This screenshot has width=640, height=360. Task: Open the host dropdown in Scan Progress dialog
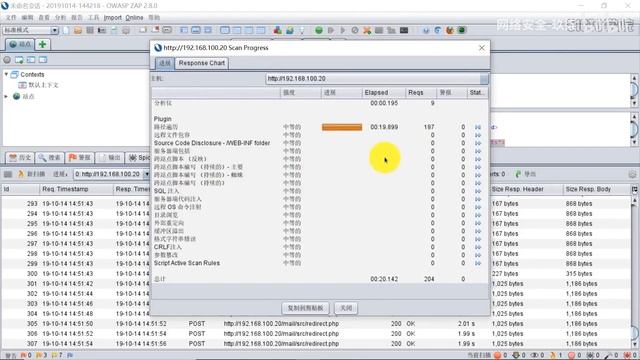click(484, 79)
